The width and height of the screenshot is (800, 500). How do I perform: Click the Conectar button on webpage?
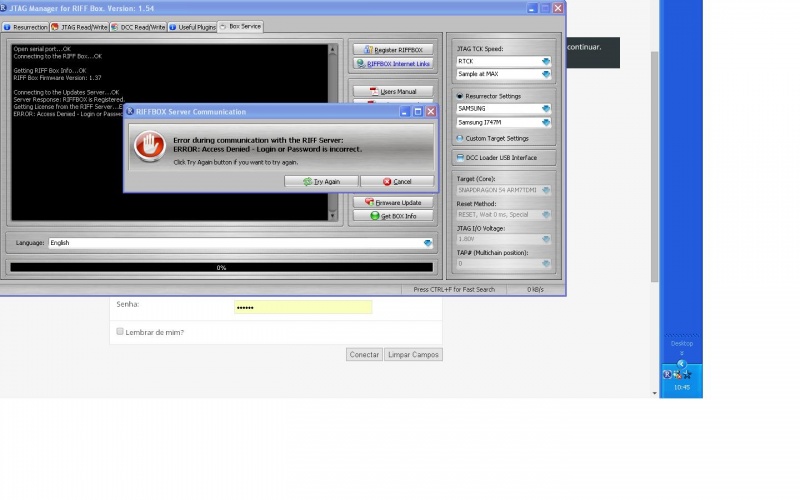[x=364, y=355]
